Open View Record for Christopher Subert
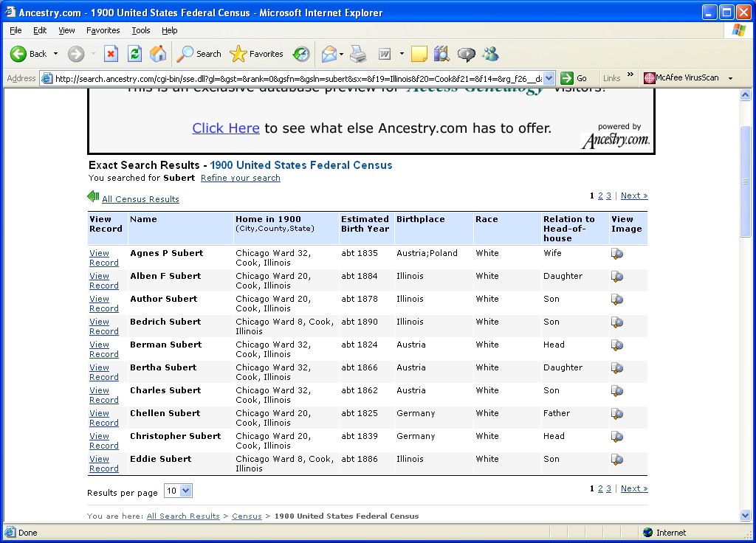The width and height of the screenshot is (756, 543). click(x=103, y=441)
